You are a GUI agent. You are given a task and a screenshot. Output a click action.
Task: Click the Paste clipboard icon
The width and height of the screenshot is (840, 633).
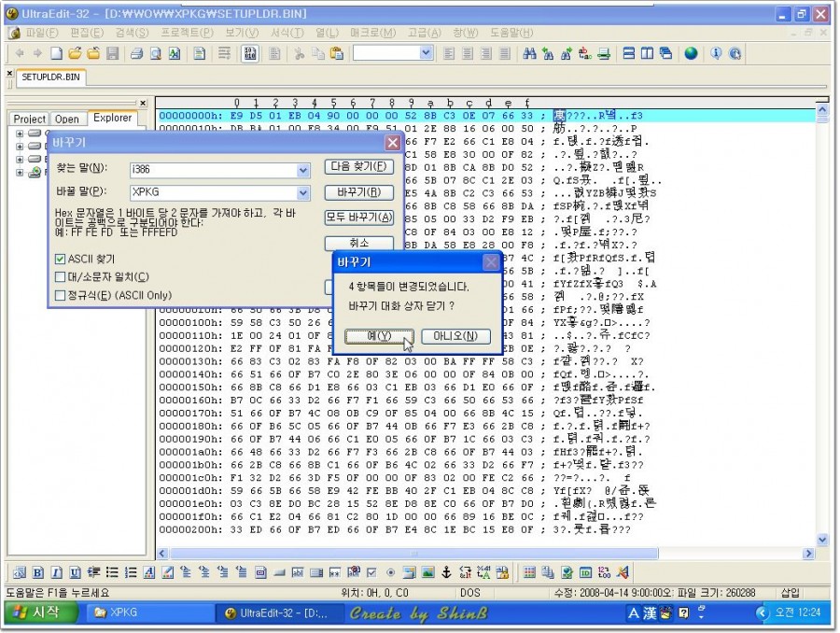pyautogui.click(x=337, y=53)
